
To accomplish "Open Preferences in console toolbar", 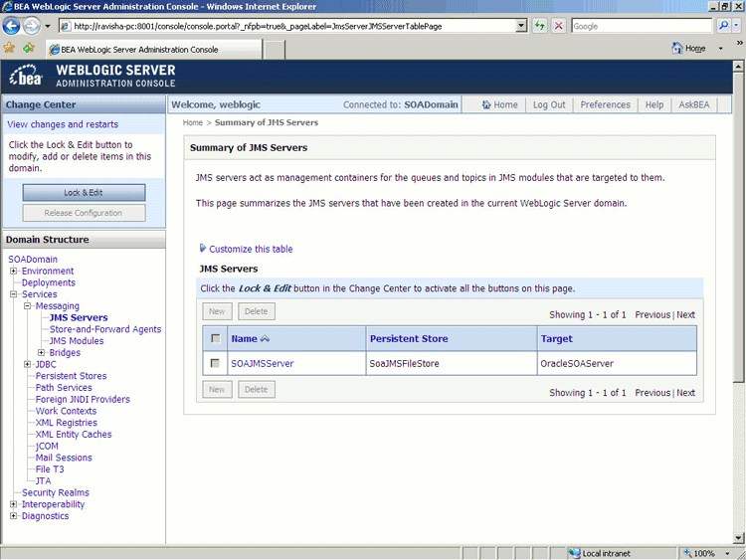I will 605,104.
